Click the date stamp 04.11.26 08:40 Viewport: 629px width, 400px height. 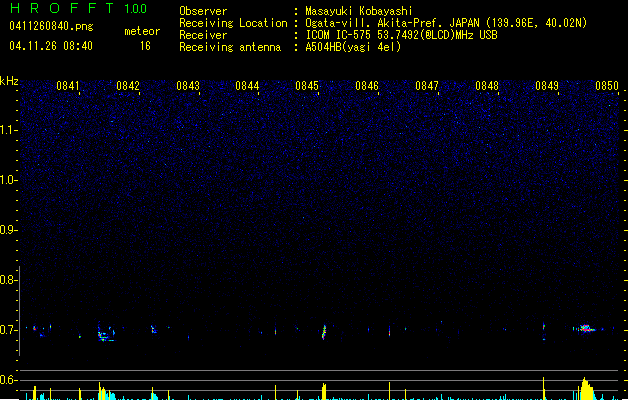click(x=51, y=46)
